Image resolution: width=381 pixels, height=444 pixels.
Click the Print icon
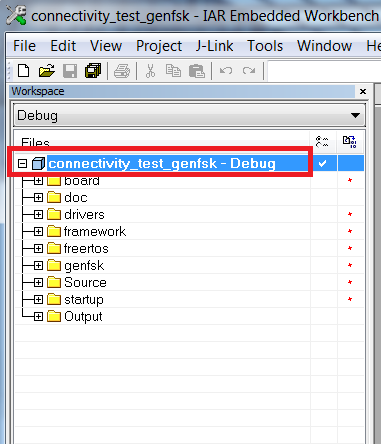click(x=122, y=71)
